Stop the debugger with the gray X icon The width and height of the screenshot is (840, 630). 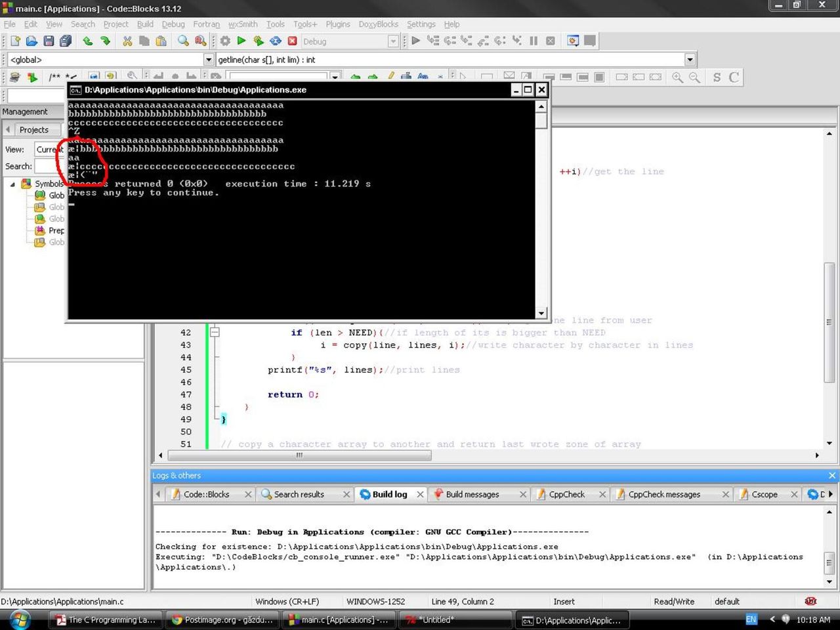coord(551,41)
